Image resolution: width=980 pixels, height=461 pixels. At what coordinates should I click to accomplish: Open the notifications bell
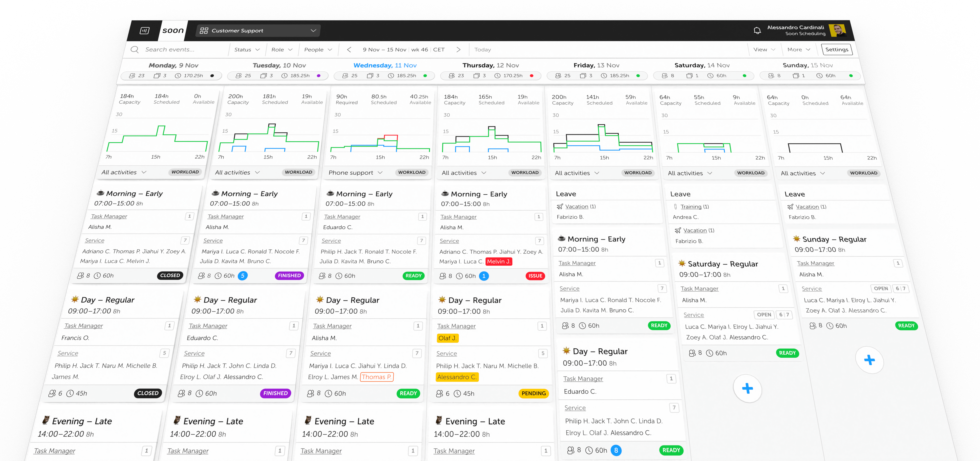click(757, 30)
